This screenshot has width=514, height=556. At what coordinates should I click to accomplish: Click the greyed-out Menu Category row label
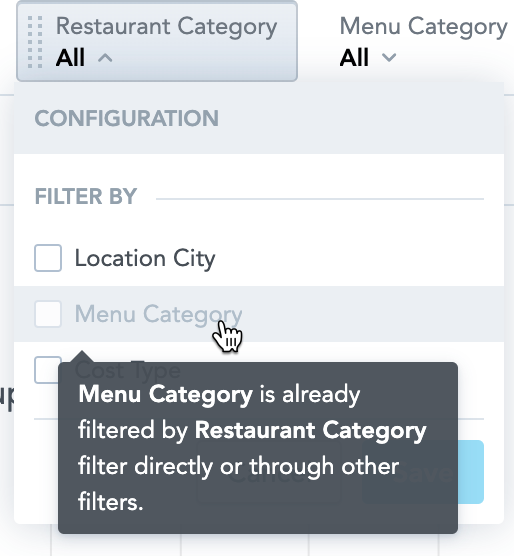tap(158, 315)
